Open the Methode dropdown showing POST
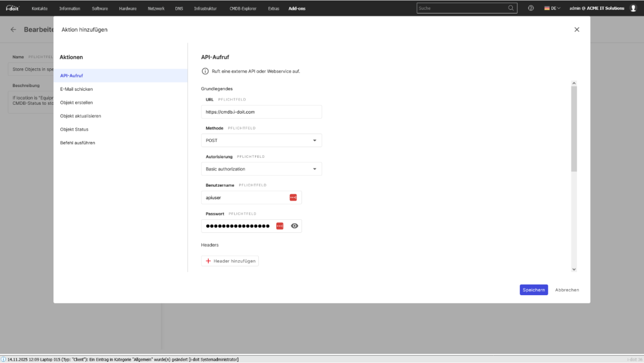Image resolution: width=644 pixels, height=363 pixels. (x=261, y=140)
